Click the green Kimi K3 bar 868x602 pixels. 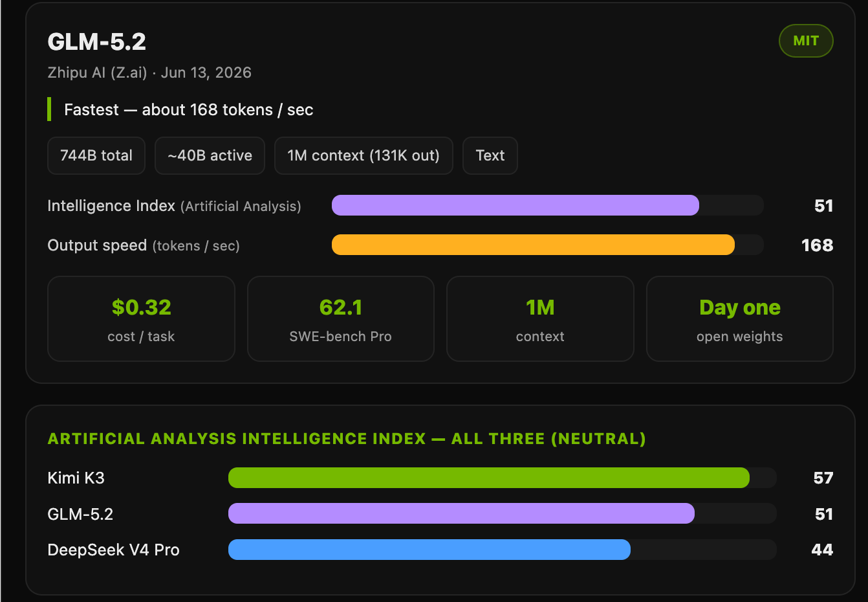click(x=489, y=478)
